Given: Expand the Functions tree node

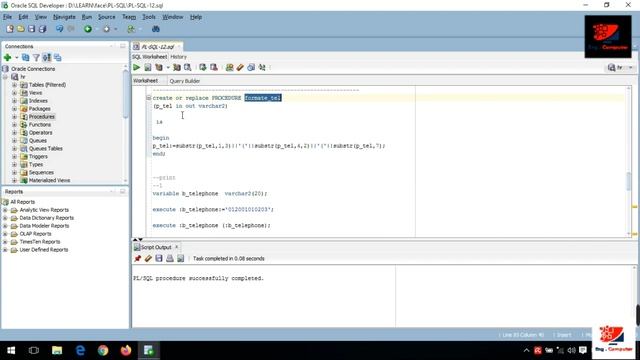Looking at the screenshot, I should tap(14, 124).
